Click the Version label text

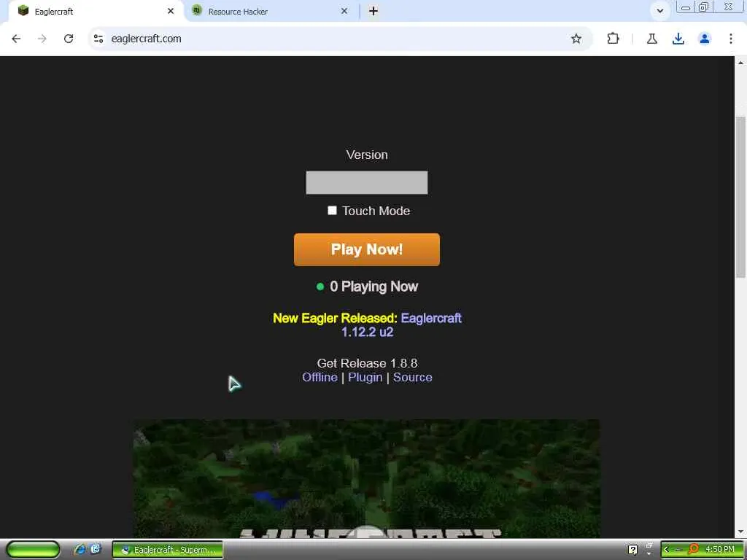(367, 155)
